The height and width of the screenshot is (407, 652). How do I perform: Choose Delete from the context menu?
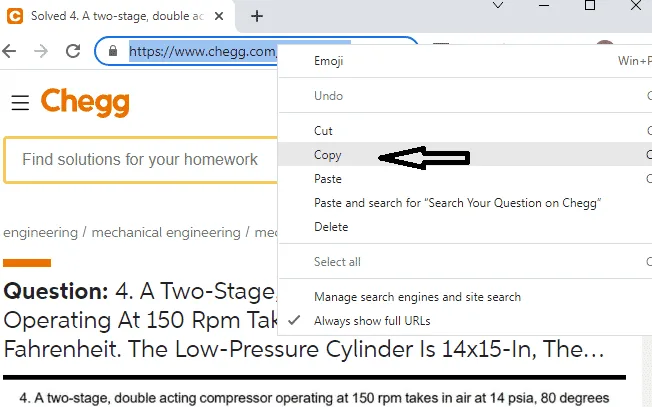(464, 227)
